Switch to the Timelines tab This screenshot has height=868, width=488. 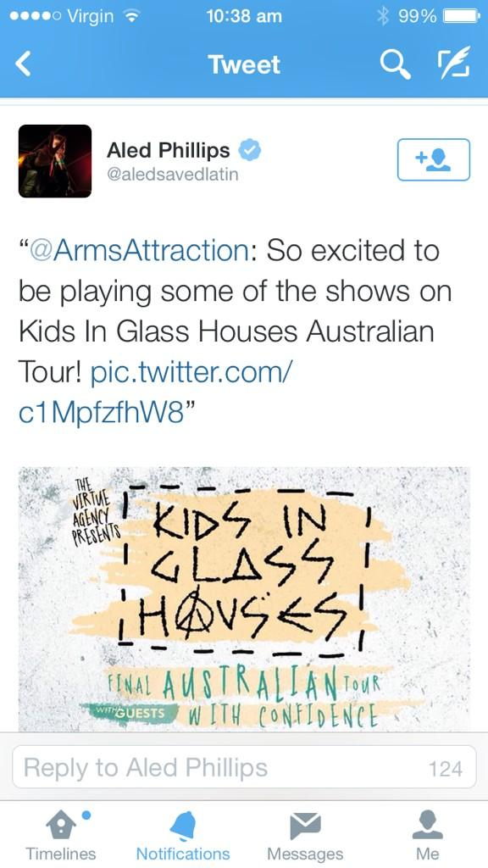click(x=61, y=835)
